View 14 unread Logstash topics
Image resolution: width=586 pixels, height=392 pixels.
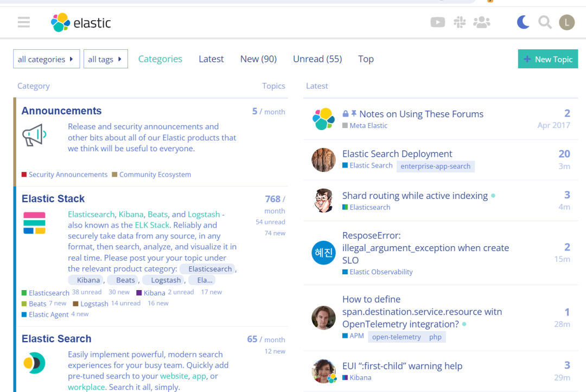[126, 303]
